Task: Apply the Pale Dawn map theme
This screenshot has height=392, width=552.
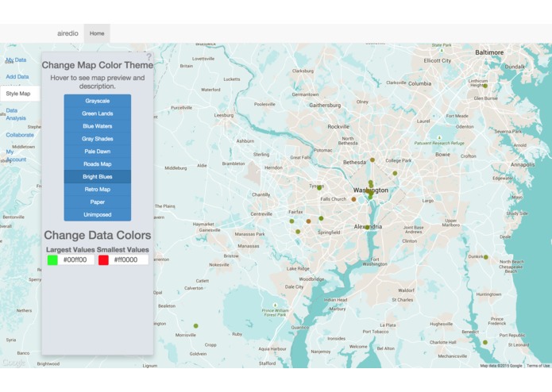Action: click(x=98, y=152)
